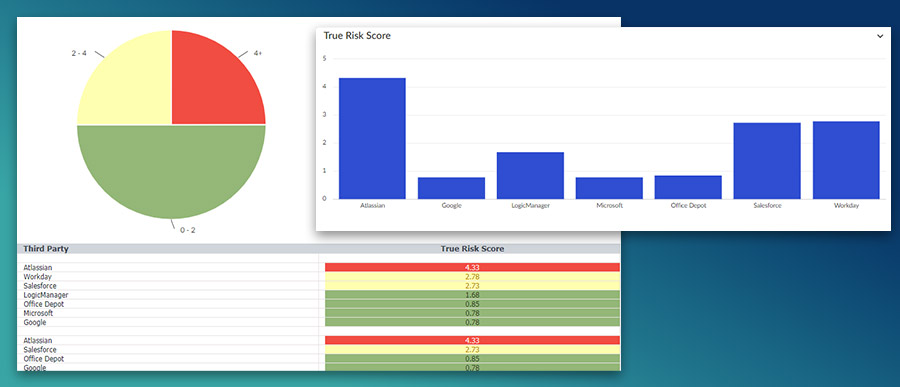Sort by the 'Third Party' table column header
The height and width of the screenshot is (387, 900).
pyautogui.click(x=46, y=249)
